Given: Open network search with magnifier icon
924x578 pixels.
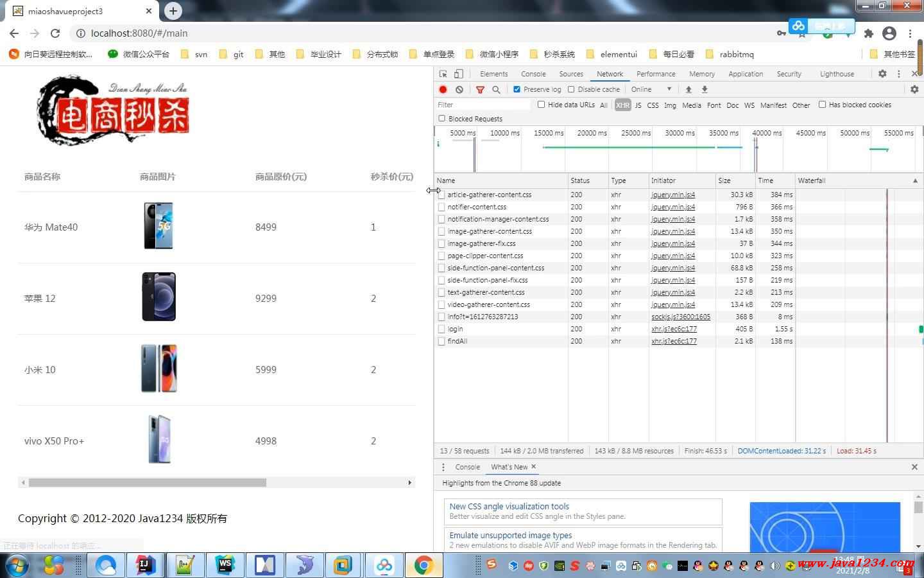Looking at the screenshot, I should click(496, 89).
